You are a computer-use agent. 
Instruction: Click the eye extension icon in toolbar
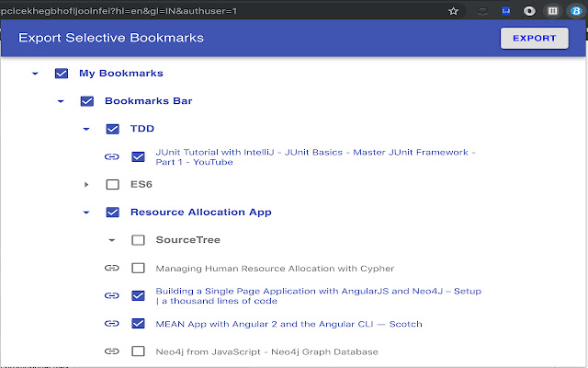tap(529, 11)
